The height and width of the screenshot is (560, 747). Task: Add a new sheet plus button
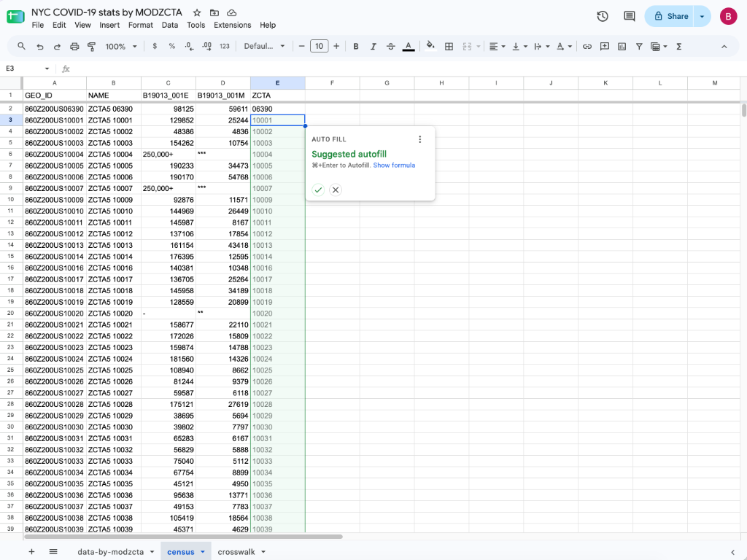pos(31,551)
